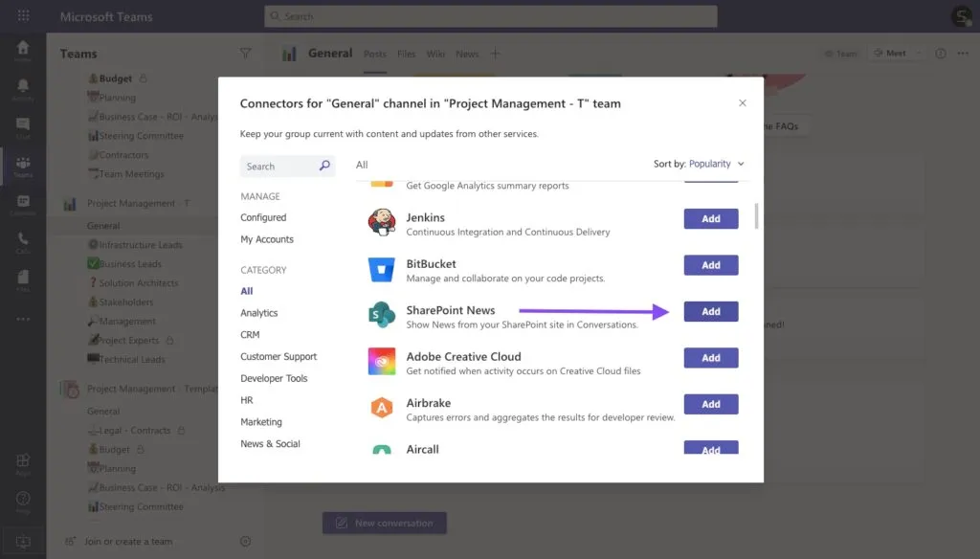Add the SharePoint News connector
The image size is (980, 559).
point(711,311)
